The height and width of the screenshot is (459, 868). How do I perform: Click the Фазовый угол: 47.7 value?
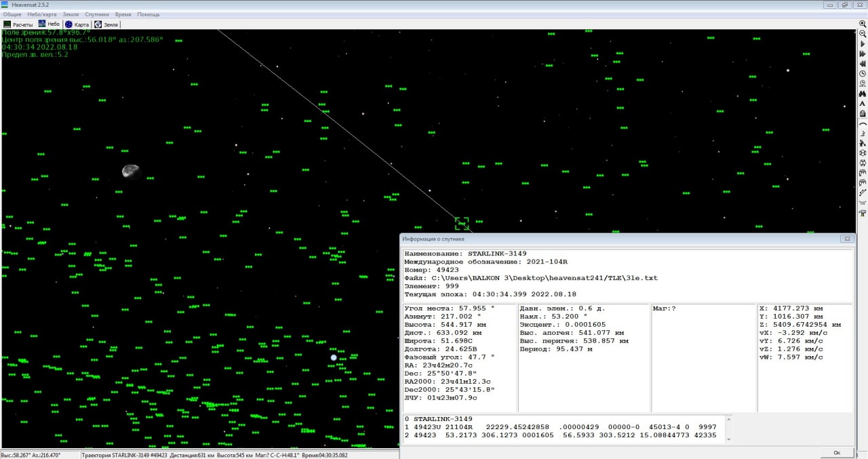point(449,357)
